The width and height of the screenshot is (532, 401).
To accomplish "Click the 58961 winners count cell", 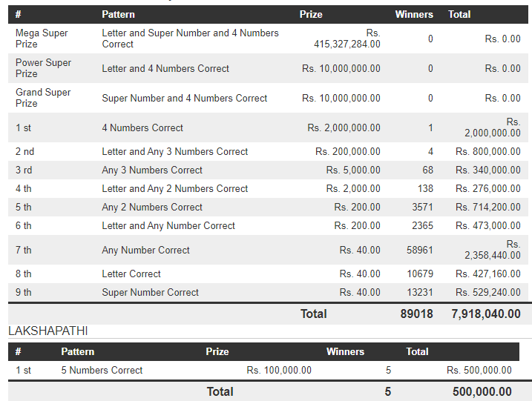I will (419, 250).
